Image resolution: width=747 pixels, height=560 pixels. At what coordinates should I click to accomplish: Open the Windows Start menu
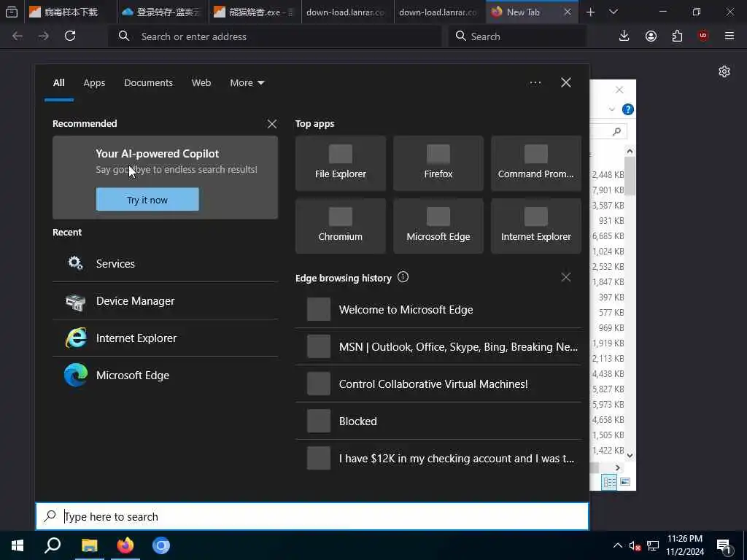(x=18, y=545)
